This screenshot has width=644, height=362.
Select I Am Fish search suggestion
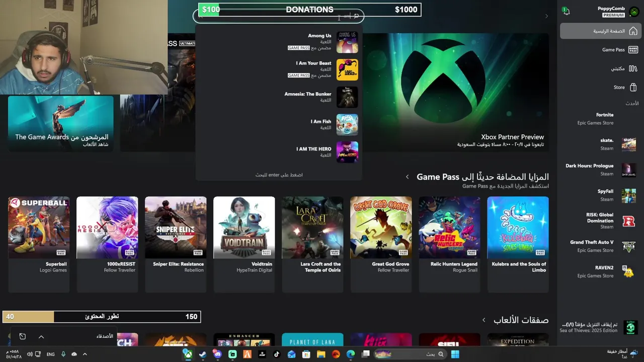coord(279,125)
